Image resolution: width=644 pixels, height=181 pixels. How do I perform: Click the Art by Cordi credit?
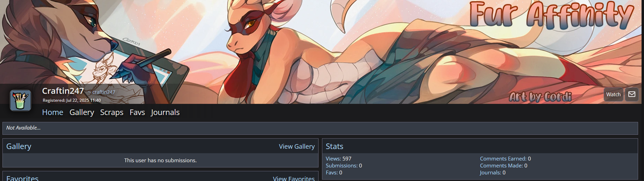[x=540, y=97]
